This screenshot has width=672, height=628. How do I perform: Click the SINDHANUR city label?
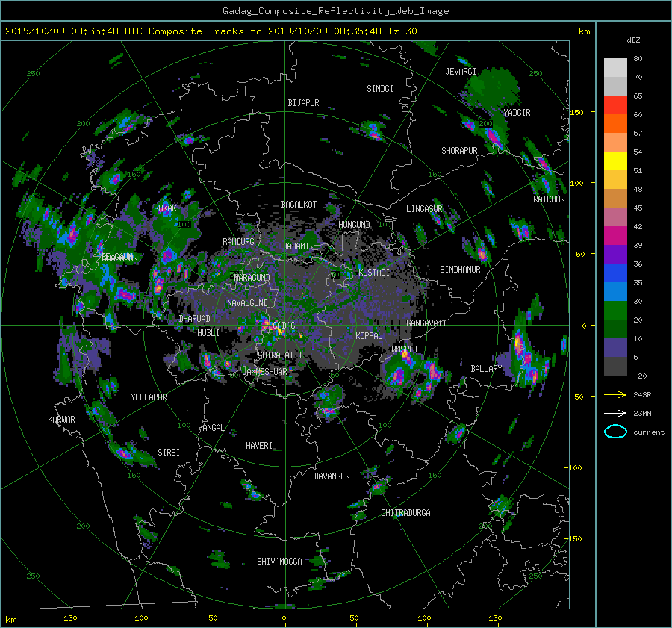pos(460,270)
